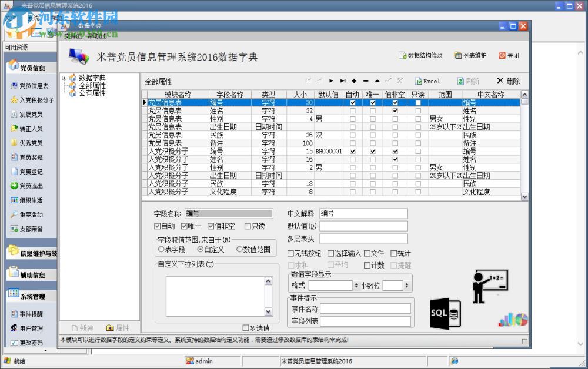Click the 新建 button below the tree
This screenshot has height=369, width=588.
(x=82, y=328)
